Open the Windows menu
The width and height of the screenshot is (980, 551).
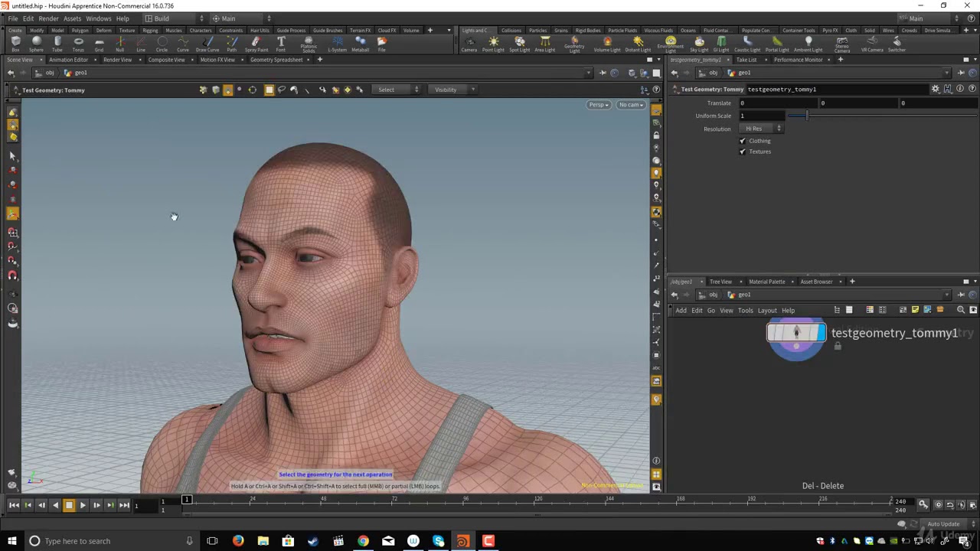coord(98,18)
